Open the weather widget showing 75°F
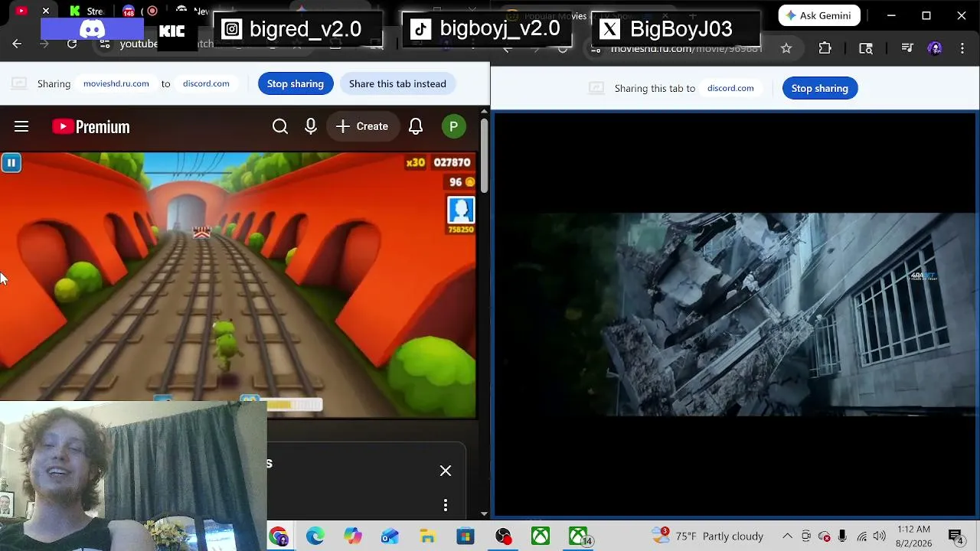 click(x=707, y=536)
